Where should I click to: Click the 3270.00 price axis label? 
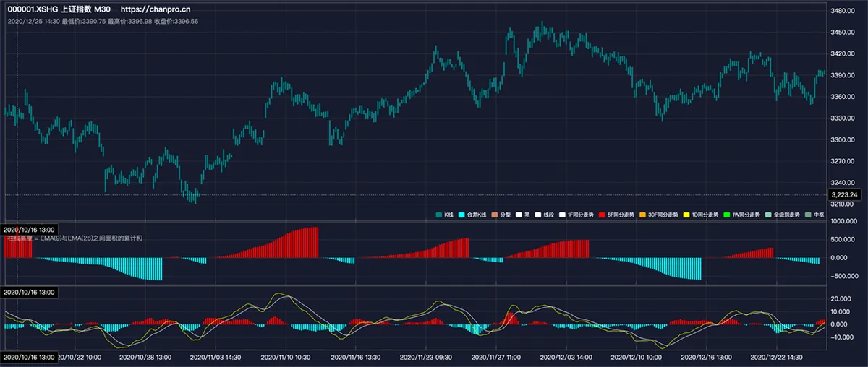(x=843, y=161)
